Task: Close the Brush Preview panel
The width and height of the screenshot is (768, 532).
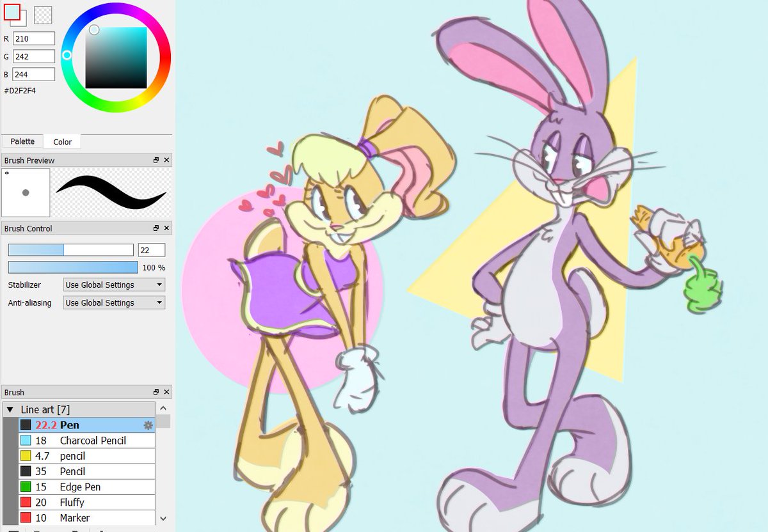Action: pos(166,160)
